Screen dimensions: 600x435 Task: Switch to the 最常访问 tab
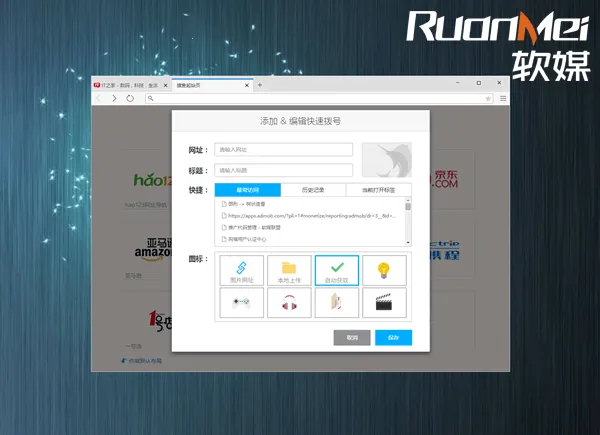(x=247, y=190)
